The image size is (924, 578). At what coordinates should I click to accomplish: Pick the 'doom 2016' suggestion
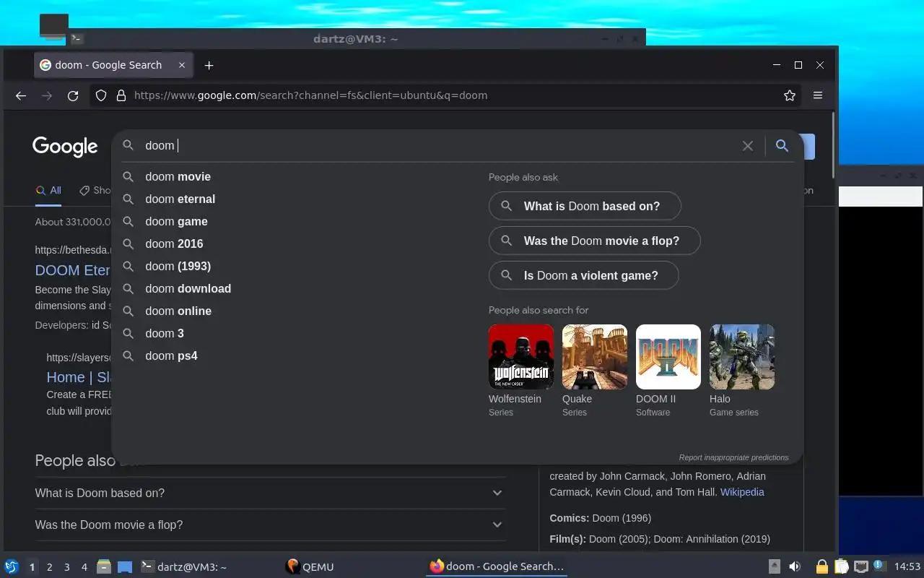click(x=174, y=244)
